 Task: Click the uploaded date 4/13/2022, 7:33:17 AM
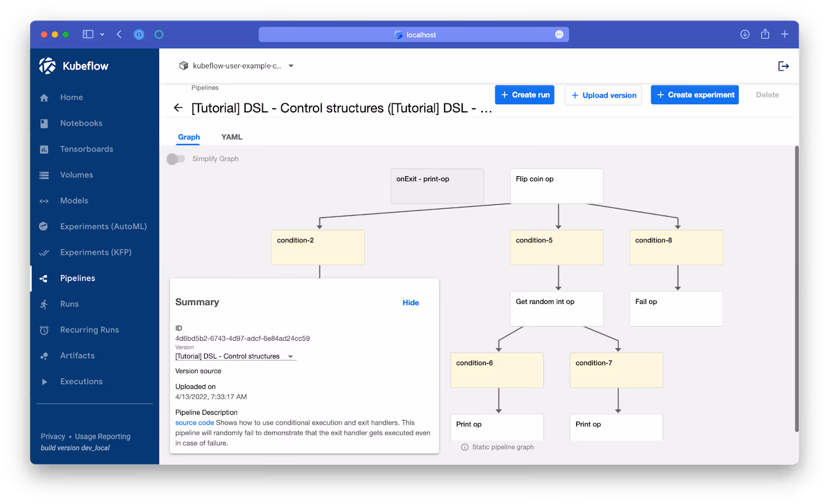pyautogui.click(x=211, y=397)
